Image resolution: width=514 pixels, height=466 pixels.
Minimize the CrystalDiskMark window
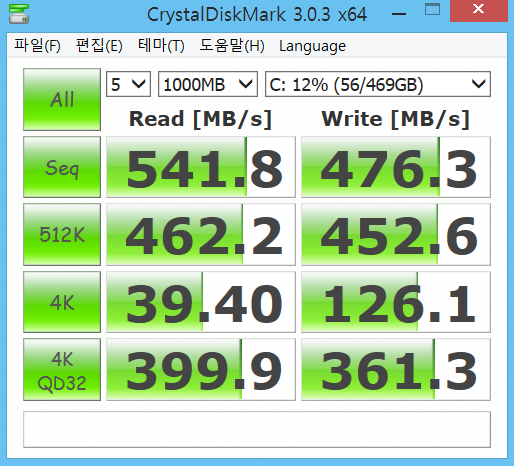pyautogui.click(x=399, y=14)
